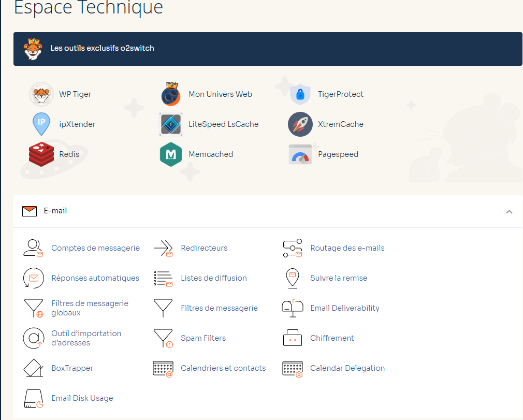523x420 pixels.
Task: Click the E-mail section header title
Action: click(55, 211)
